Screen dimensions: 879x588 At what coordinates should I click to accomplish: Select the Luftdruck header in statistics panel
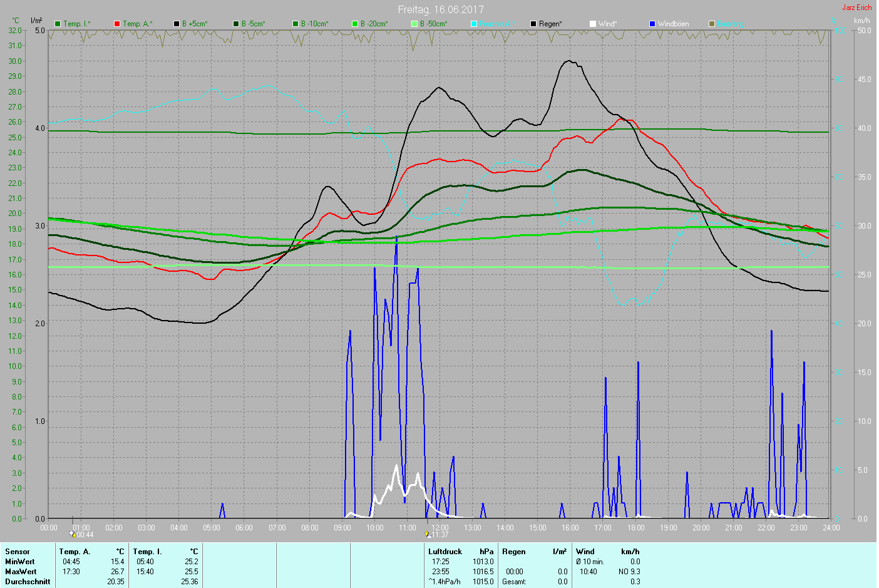click(x=445, y=552)
